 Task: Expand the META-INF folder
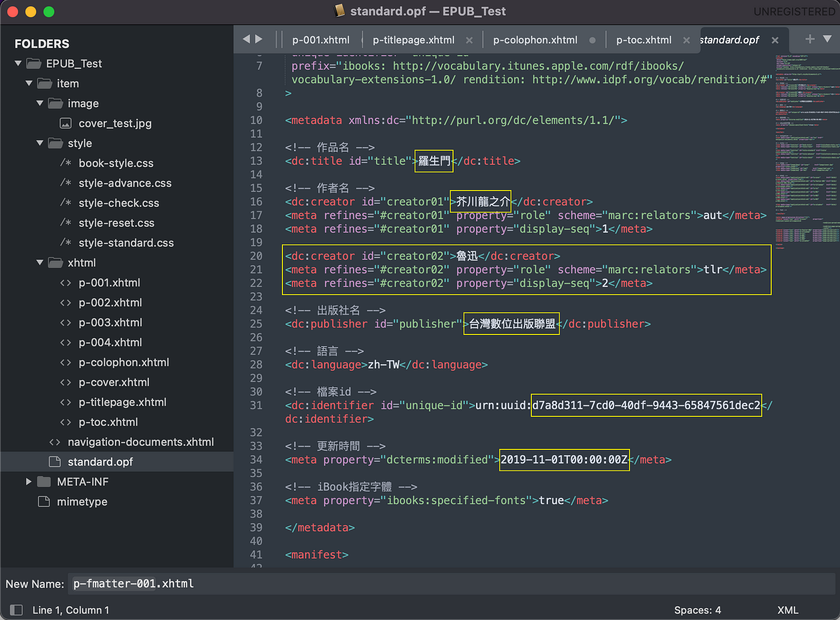[29, 481]
